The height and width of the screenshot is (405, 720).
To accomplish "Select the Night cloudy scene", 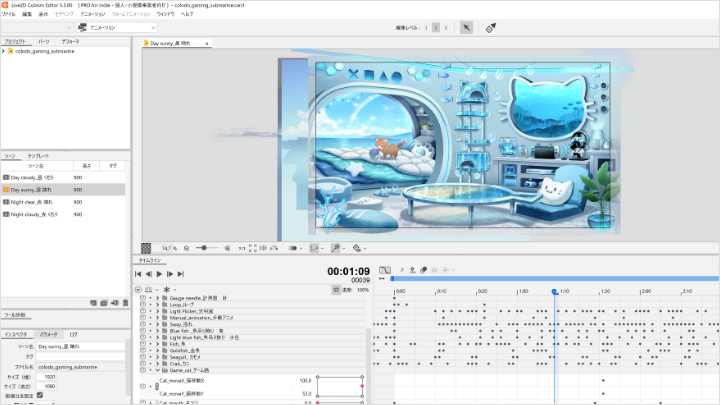I will tap(63, 214).
